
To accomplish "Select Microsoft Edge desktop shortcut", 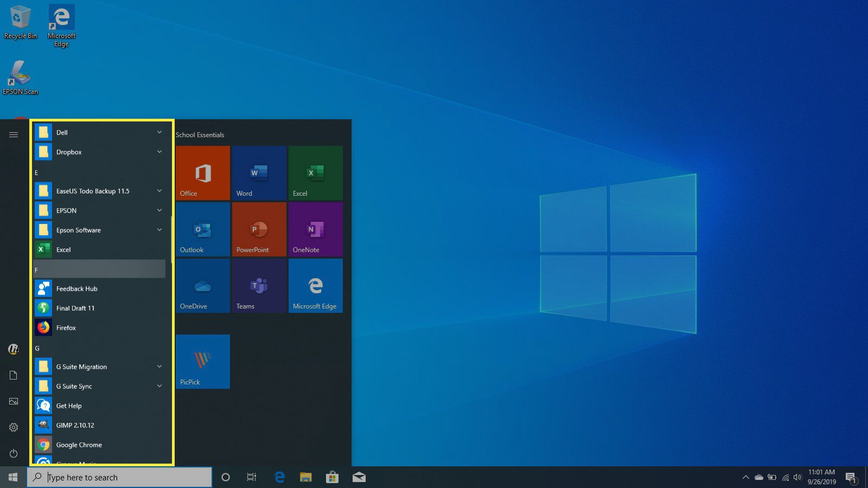I will [61, 25].
